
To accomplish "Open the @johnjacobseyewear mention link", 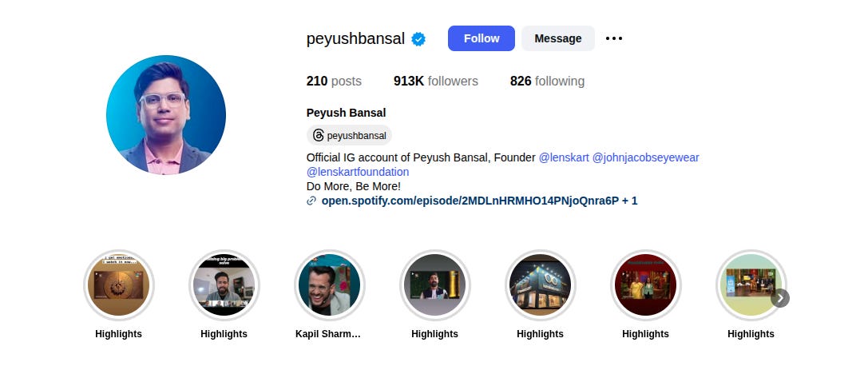I will [x=645, y=157].
